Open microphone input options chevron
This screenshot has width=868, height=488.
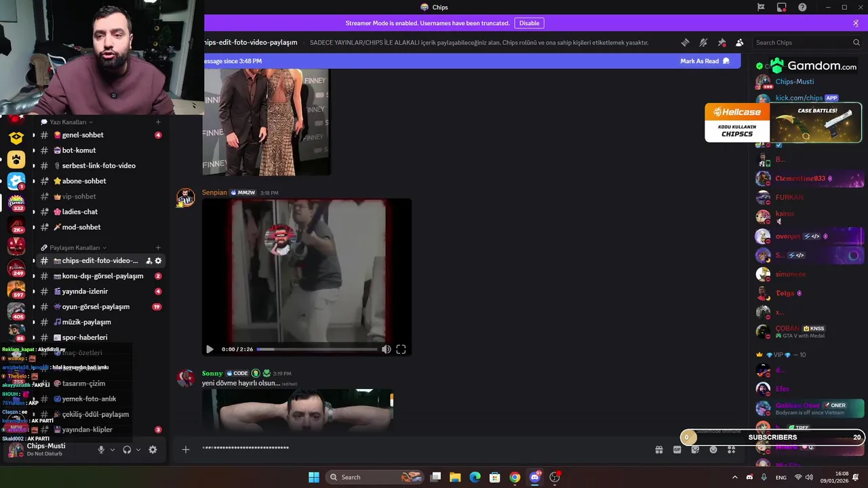113,449
